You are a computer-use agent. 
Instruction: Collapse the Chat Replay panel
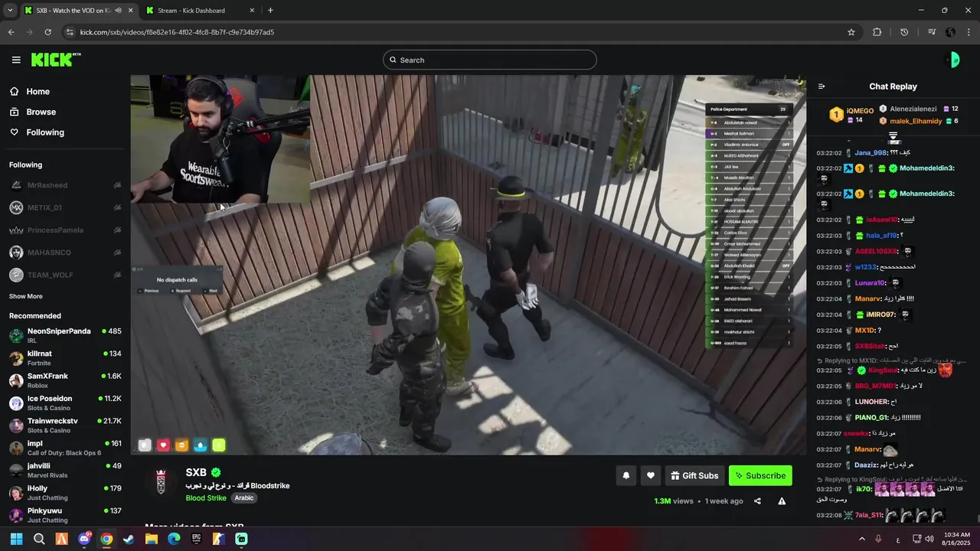pos(822,86)
